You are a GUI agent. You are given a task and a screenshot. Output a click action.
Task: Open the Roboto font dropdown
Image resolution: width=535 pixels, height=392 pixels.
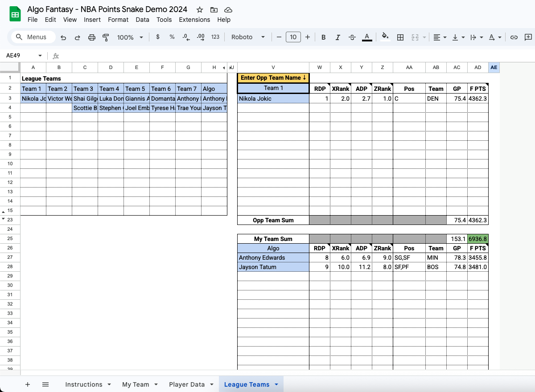pos(248,37)
